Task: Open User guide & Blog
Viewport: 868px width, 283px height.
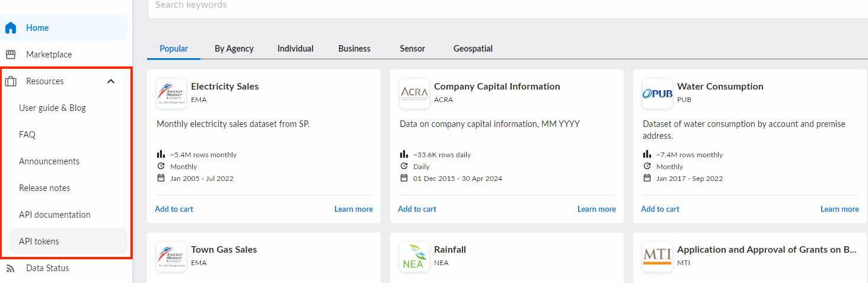Action: point(69,108)
